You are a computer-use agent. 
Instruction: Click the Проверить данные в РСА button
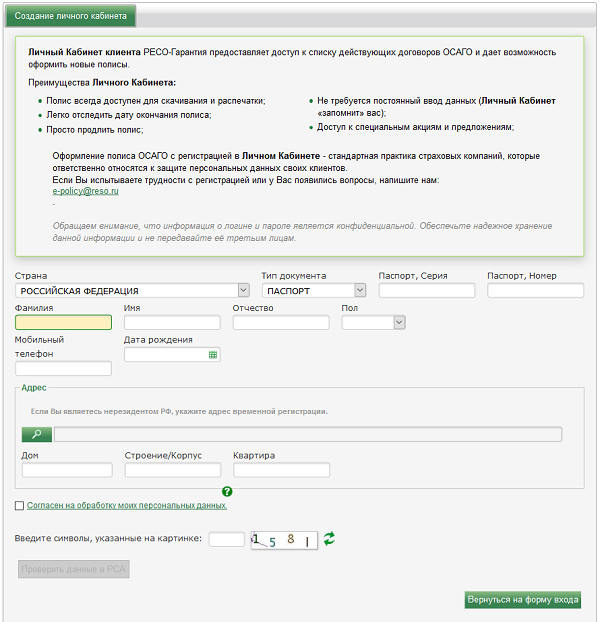pos(73,569)
